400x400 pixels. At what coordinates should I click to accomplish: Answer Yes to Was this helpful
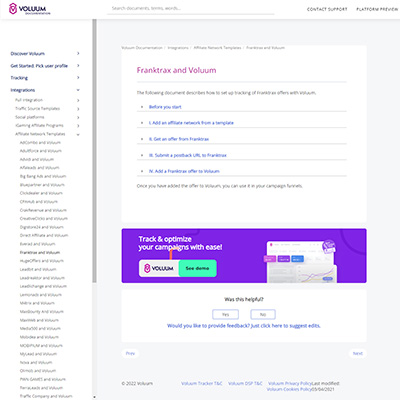(x=226, y=314)
